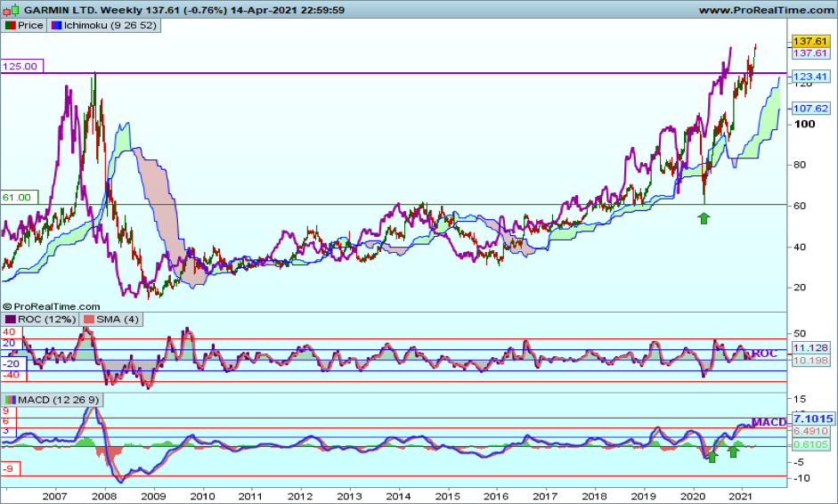The height and width of the screenshot is (504, 838).
Task: Click the 40 price axis label
Action: [800, 247]
